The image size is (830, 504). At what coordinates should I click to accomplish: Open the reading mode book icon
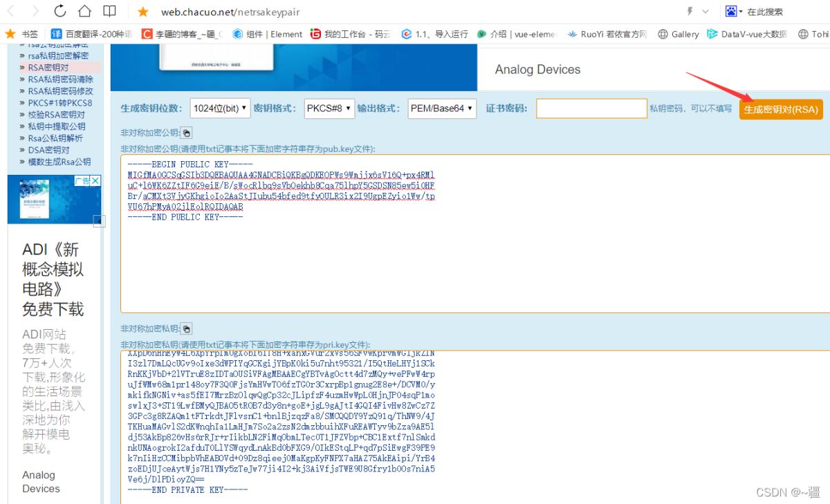[x=109, y=11]
